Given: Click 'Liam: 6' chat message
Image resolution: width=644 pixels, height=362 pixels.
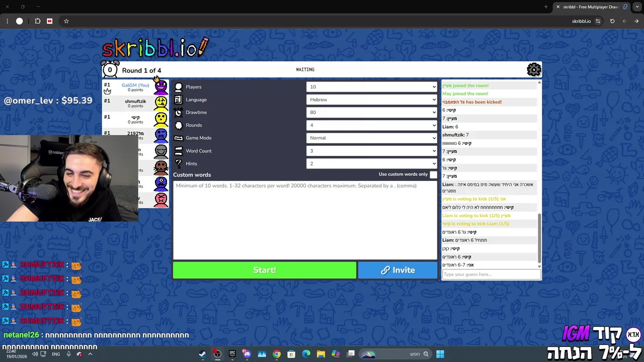Looking at the screenshot, I should (x=450, y=127).
